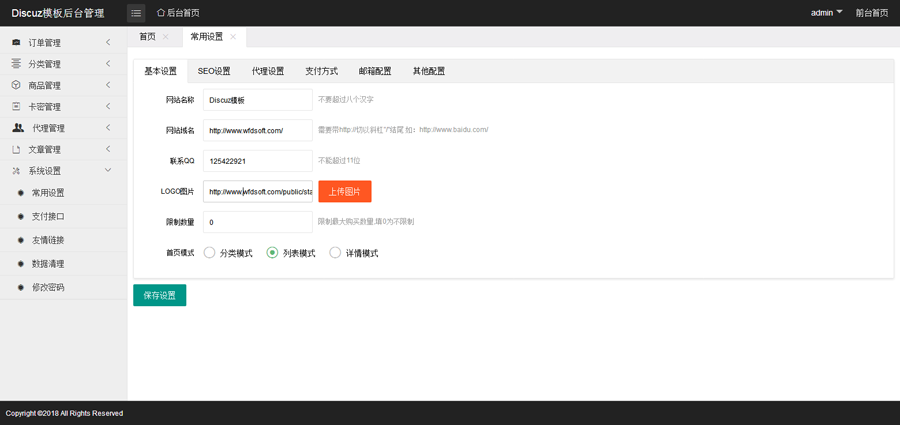Viewport: 900px width, 425px height.
Task: Click the 限制数量 input field
Action: [258, 222]
